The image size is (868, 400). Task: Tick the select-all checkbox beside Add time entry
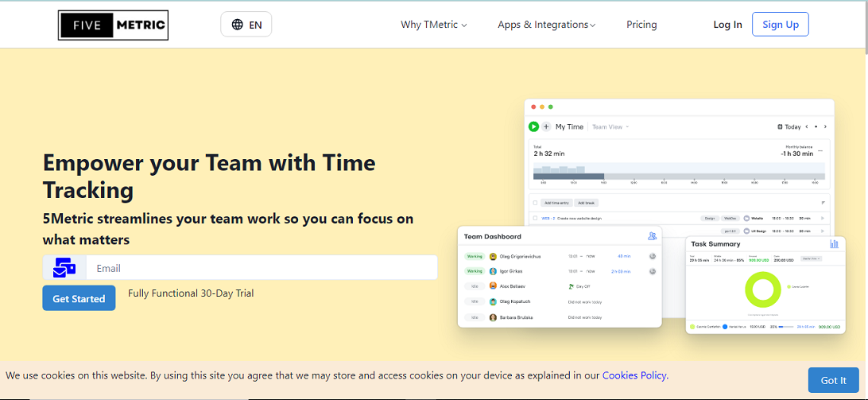pyautogui.click(x=536, y=203)
